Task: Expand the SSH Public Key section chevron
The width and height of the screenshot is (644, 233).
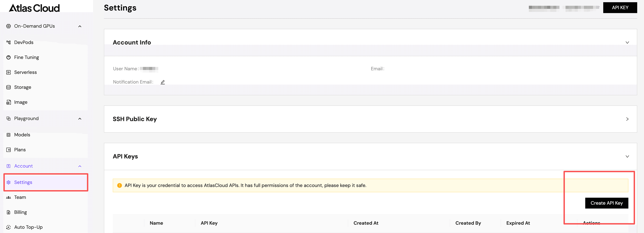Action: (x=627, y=119)
